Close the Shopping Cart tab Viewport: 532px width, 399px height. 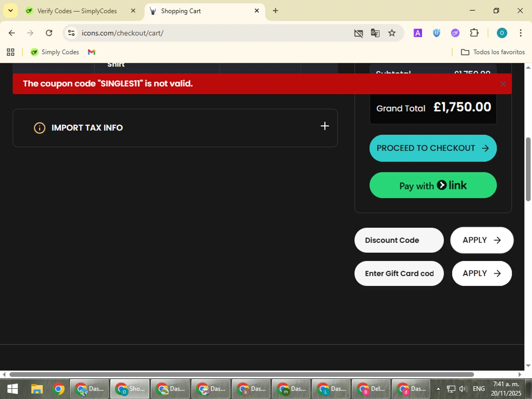[x=257, y=11]
